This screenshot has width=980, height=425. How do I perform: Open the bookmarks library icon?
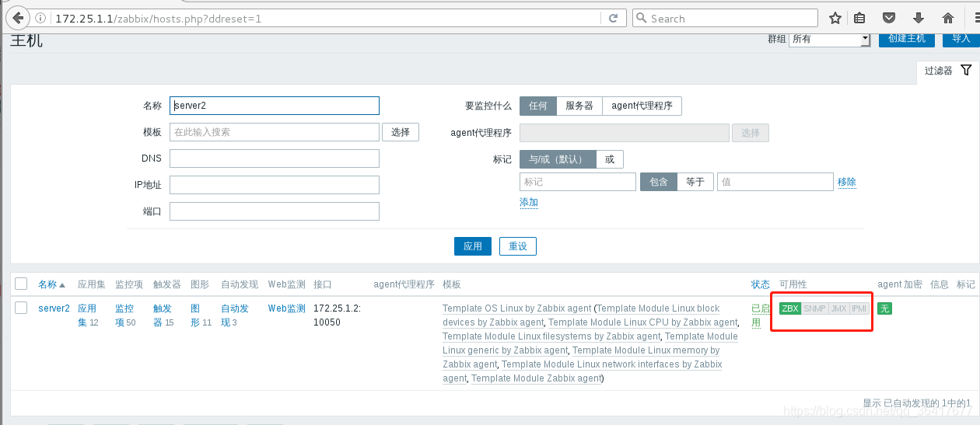[x=859, y=18]
